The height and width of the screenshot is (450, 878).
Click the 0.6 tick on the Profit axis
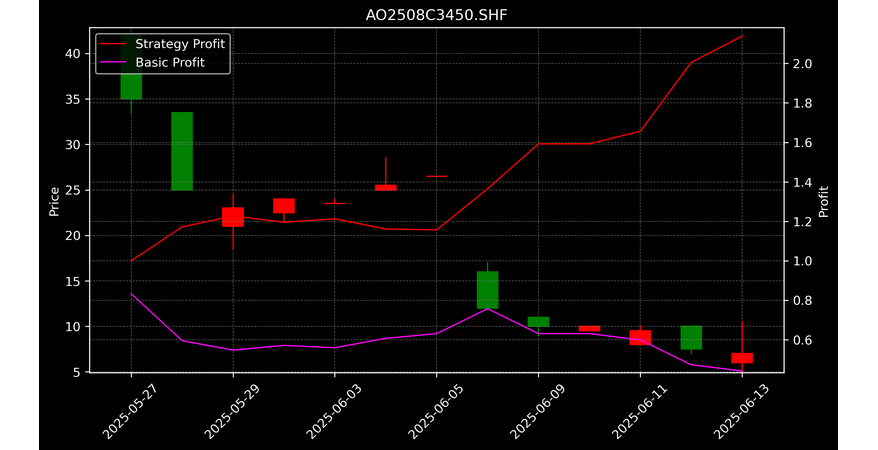[802, 340]
